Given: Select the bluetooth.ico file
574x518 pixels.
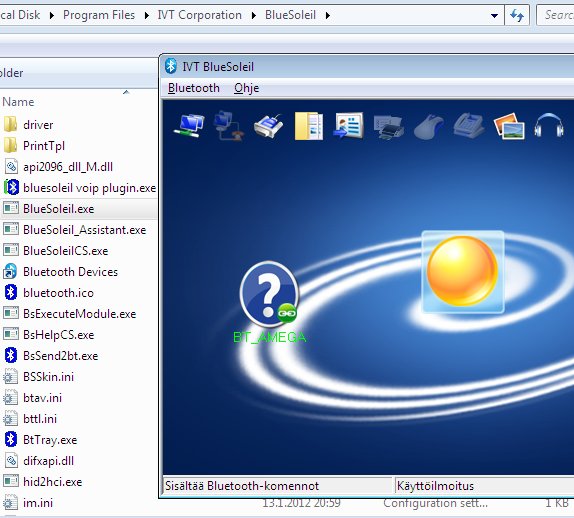Looking at the screenshot, I should click(58, 293).
